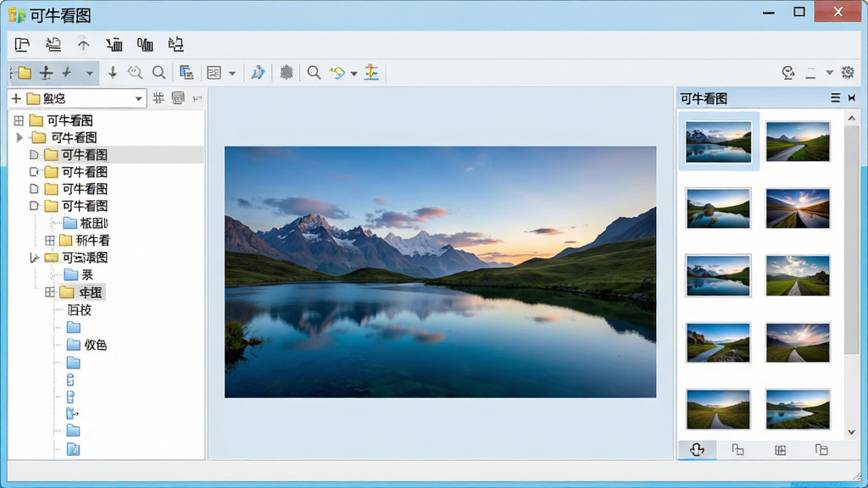The width and height of the screenshot is (868, 488).
Task: Click the yellow folder icon in the toolbar
Action: 25,73
